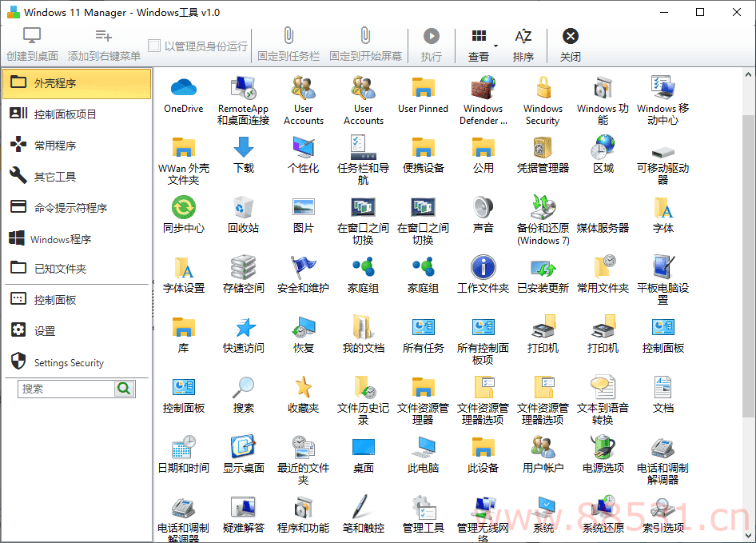
Task: Open the 回收站 recycle bin icon
Action: [x=243, y=208]
